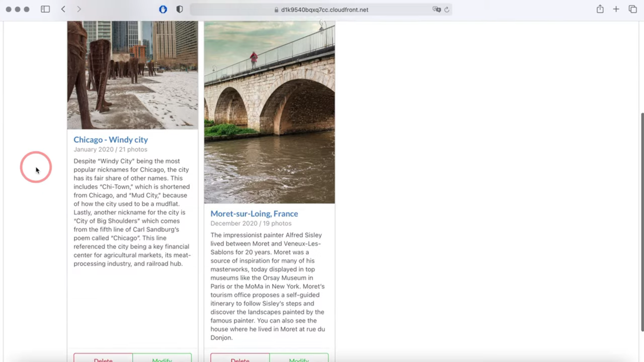This screenshot has width=644, height=362.
Task: Go forward with the forward arrow
Action: coord(79,9)
